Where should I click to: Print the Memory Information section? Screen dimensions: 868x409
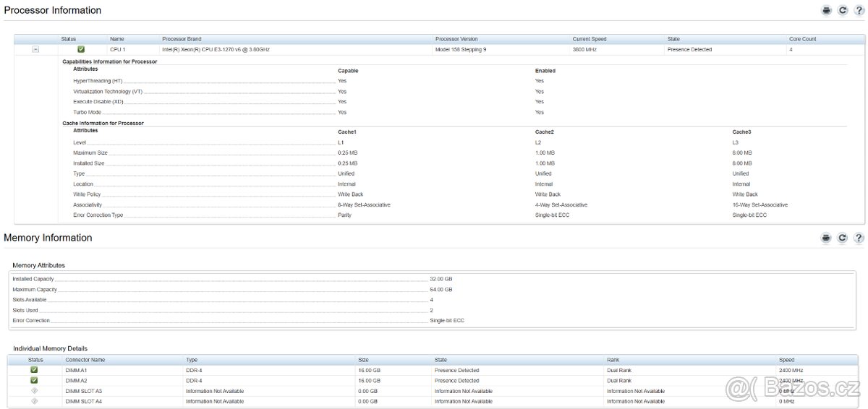(x=826, y=238)
